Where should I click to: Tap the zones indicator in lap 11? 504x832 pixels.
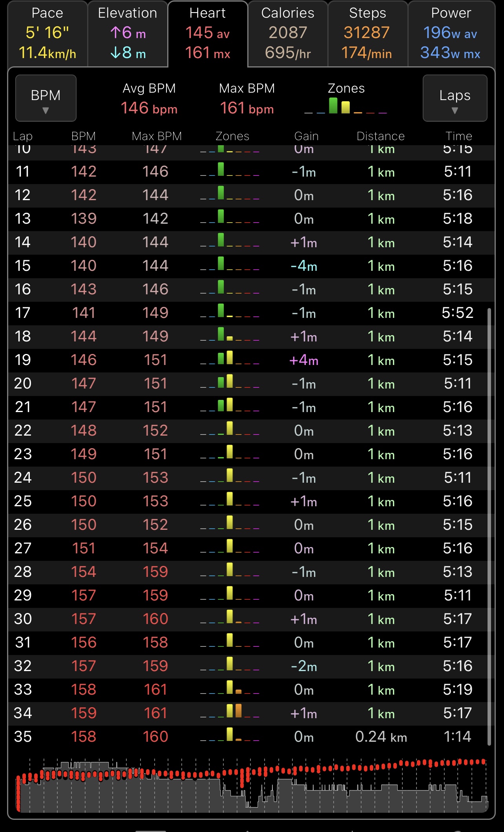coord(230,171)
